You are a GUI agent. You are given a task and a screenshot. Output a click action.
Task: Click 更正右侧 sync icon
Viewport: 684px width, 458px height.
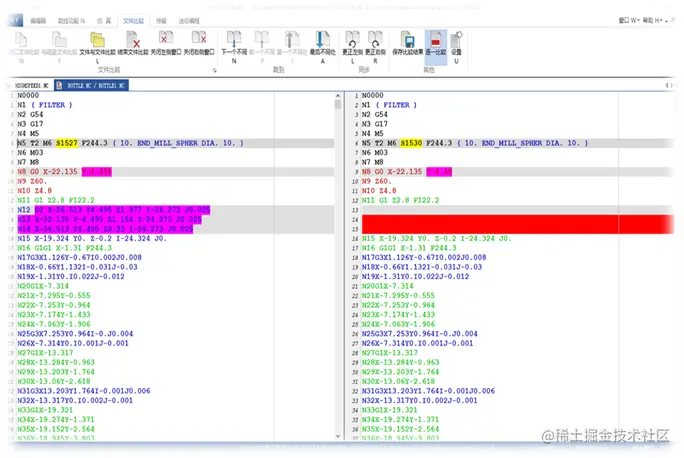375,39
